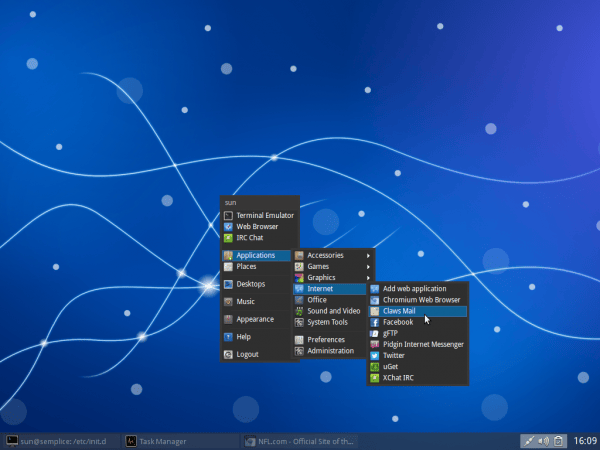
Task: Open the Office category
Action: click(317, 300)
